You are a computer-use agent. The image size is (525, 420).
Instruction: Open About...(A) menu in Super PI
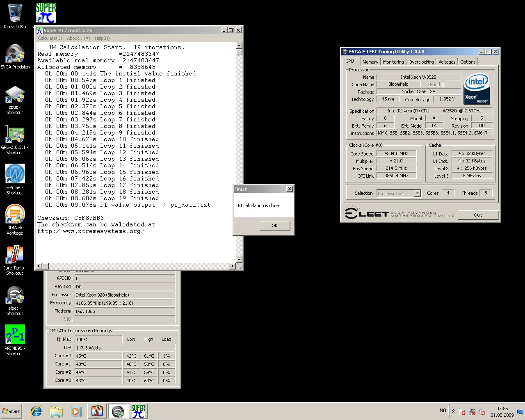[78, 38]
